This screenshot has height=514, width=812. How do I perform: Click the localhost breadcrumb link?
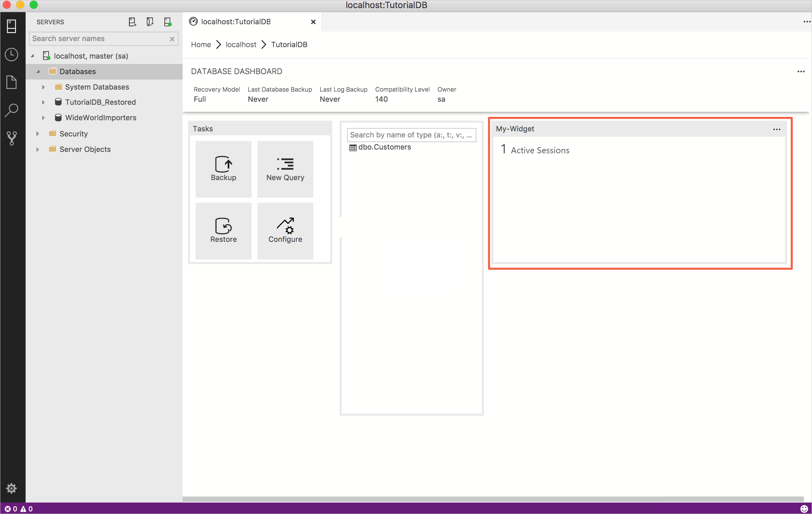[x=241, y=44]
